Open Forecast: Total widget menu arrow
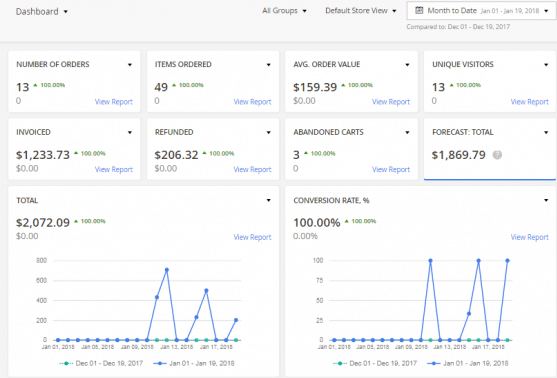Viewport: 557px width, 378px height. [x=546, y=133]
